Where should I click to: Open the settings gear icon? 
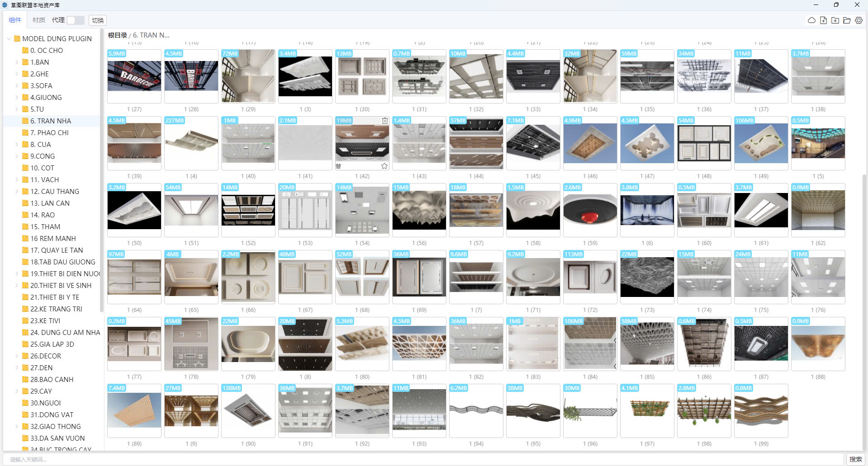tap(859, 20)
